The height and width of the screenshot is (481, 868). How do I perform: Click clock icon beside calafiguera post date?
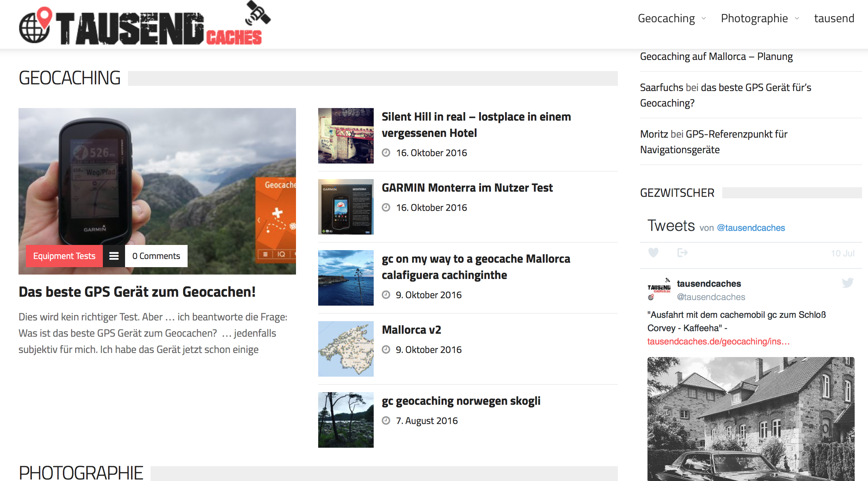[x=386, y=295]
